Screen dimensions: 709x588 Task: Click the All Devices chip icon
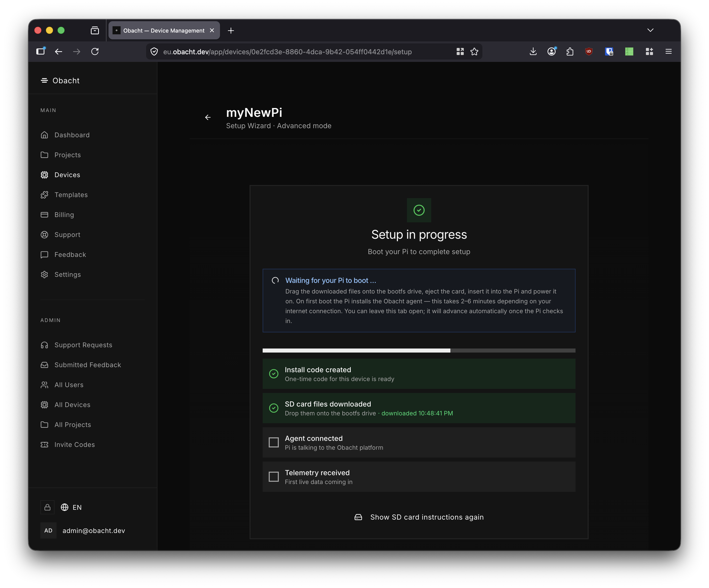tap(45, 405)
